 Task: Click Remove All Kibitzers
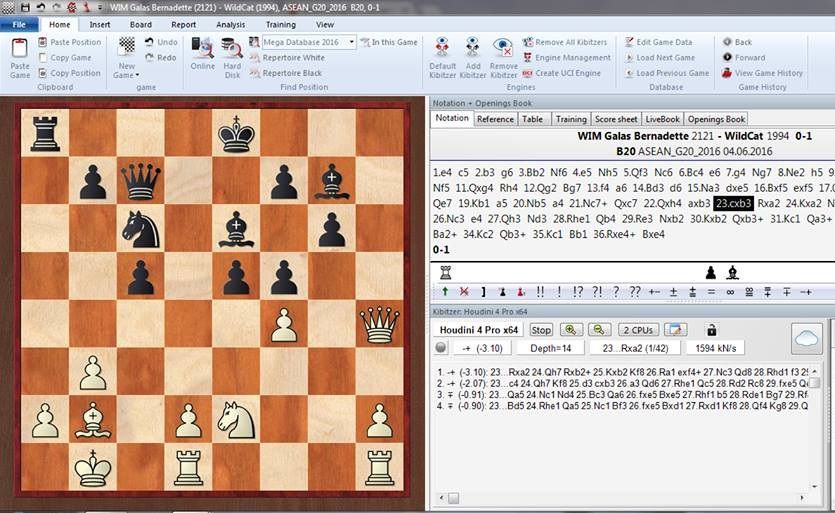565,42
